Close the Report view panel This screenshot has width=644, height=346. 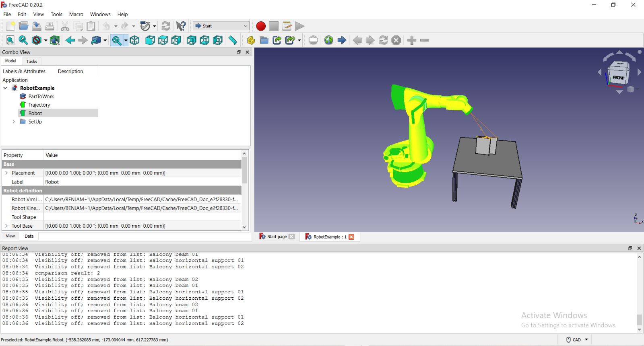[639, 248]
